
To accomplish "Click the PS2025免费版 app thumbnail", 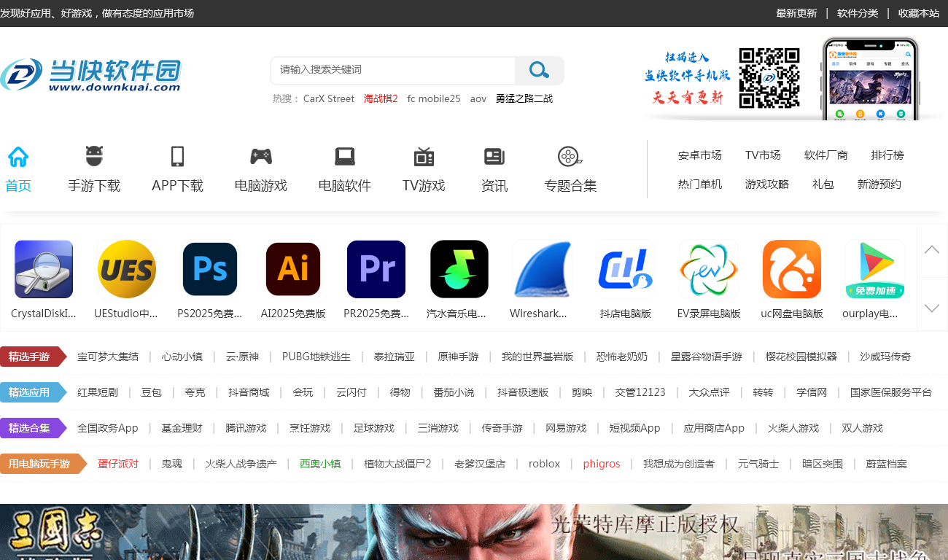I will click(209, 269).
